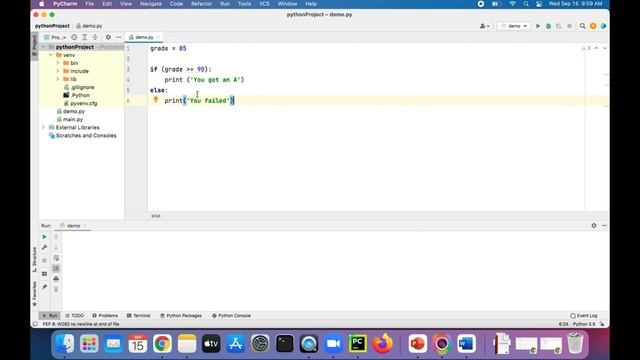Select opened file in Project panel (target icon)
This screenshot has width=640, height=360.
74,37
